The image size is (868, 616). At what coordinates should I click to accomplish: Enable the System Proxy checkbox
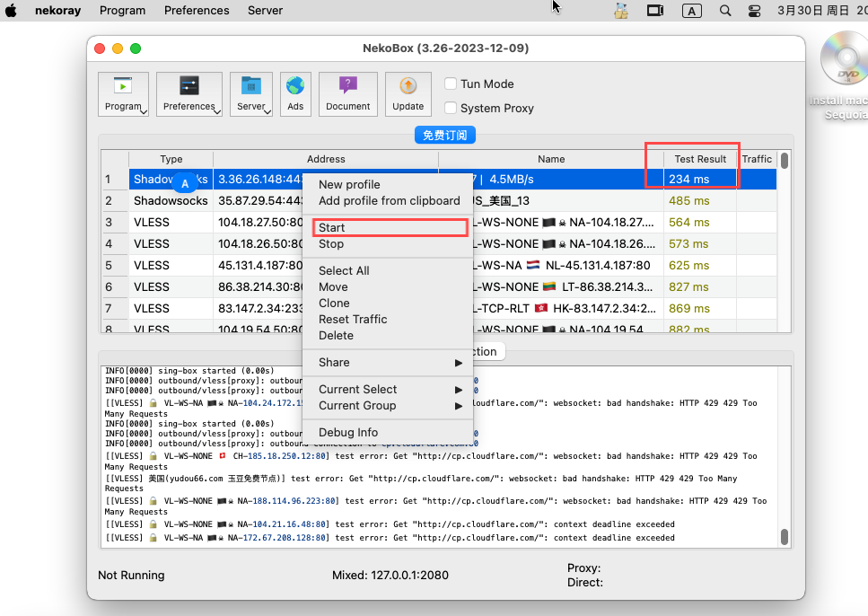click(x=451, y=108)
